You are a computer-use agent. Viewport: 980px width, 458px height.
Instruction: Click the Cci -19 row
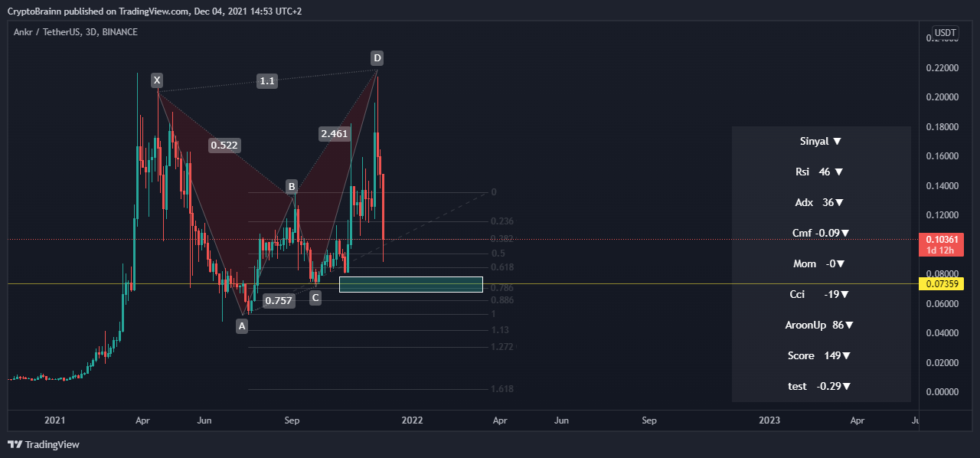[821, 295]
